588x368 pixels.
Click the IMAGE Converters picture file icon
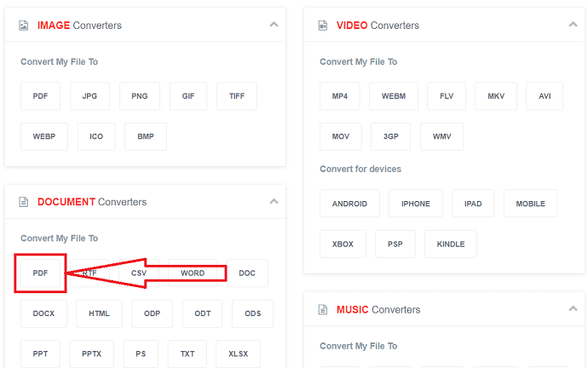click(24, 26)
